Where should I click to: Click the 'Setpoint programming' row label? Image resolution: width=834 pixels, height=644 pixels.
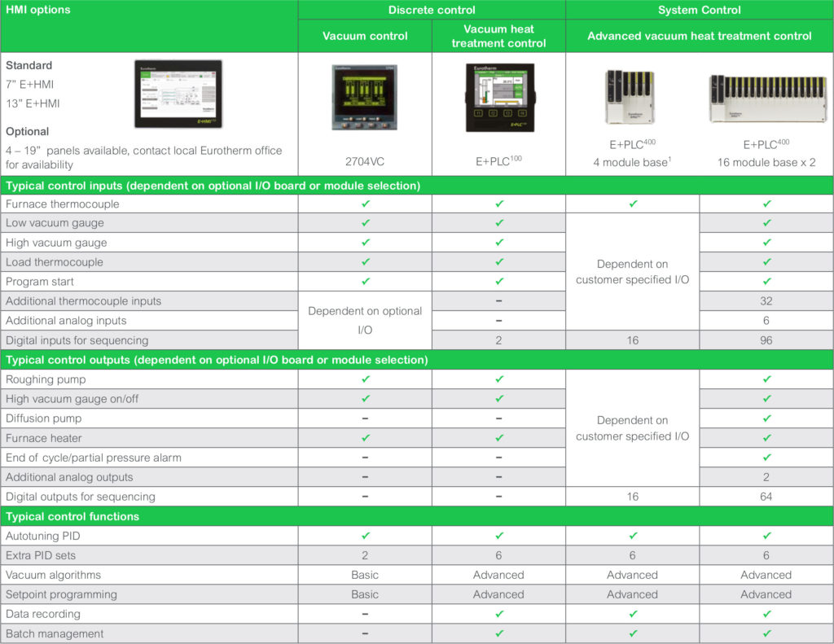point(61,594)
